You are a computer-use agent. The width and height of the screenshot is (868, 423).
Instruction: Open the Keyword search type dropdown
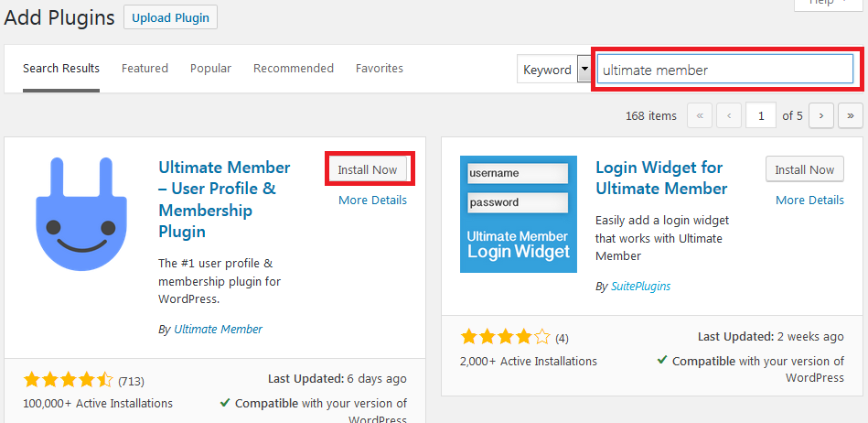(x=554, y=70)
